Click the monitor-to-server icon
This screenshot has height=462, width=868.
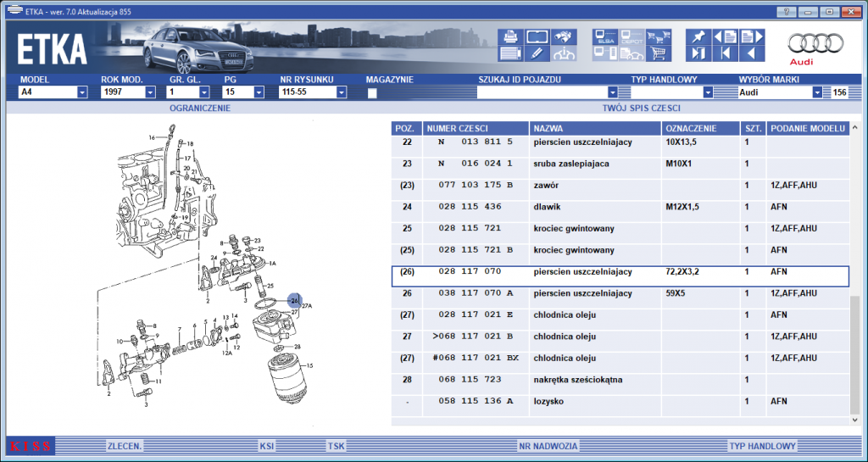605,53
